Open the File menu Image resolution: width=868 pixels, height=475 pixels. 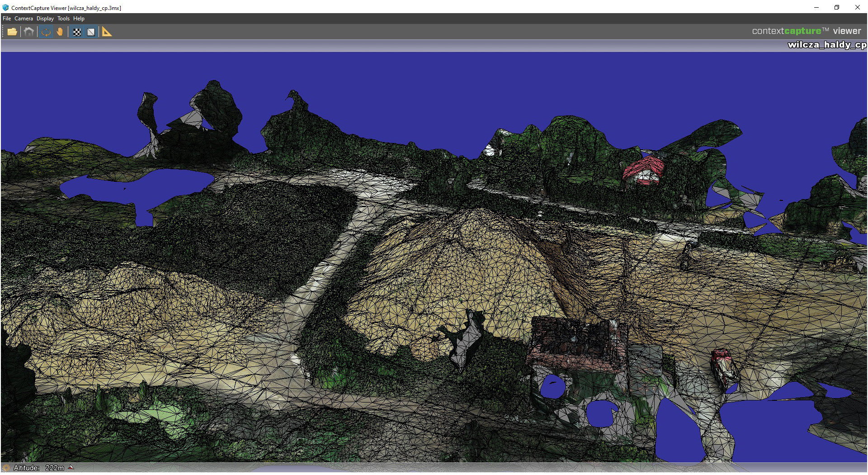(7, 19)
